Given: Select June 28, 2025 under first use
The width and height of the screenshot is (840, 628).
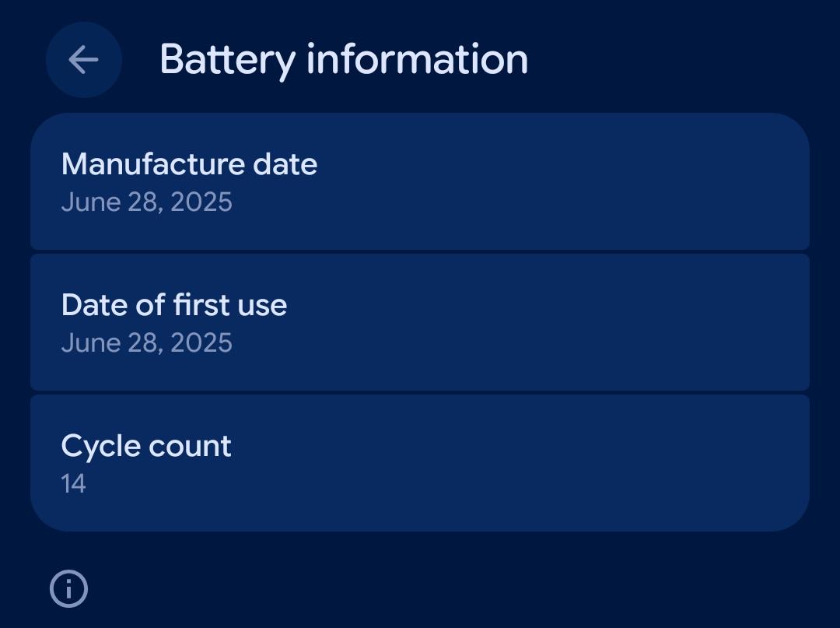Looking at the screenshot, I should click(147, 343).
